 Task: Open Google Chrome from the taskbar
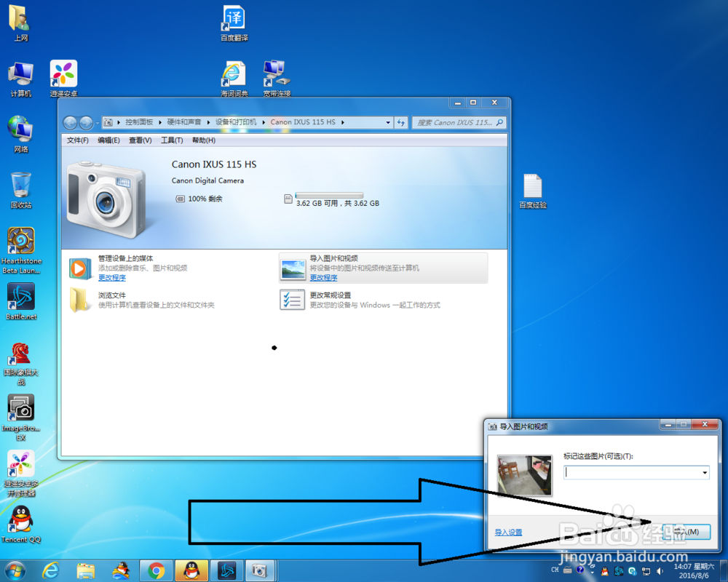pos(157,571)
